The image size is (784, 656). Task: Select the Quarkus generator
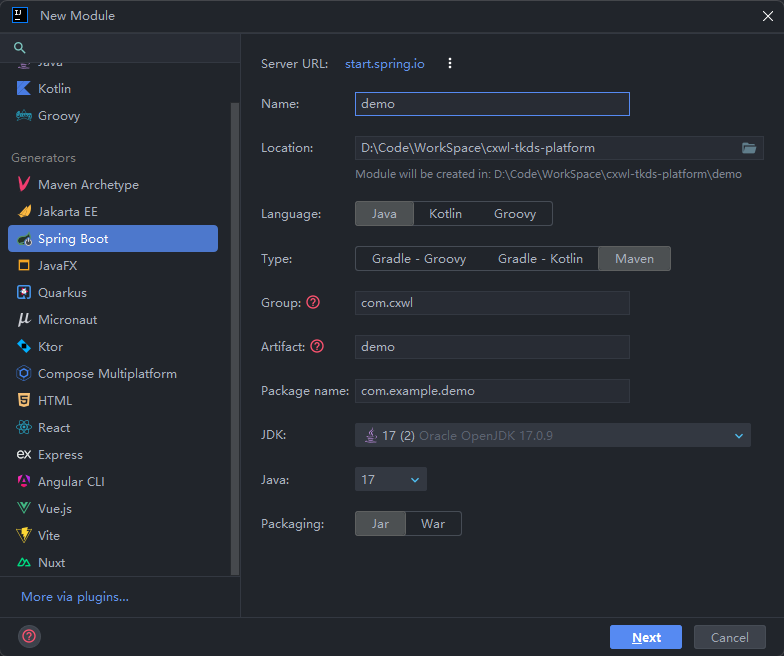(62, 293)
